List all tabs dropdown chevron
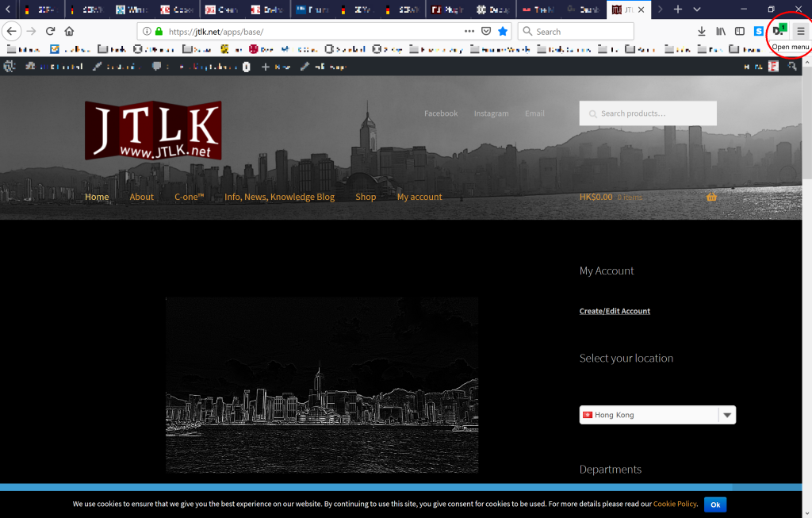 point(697,10)
